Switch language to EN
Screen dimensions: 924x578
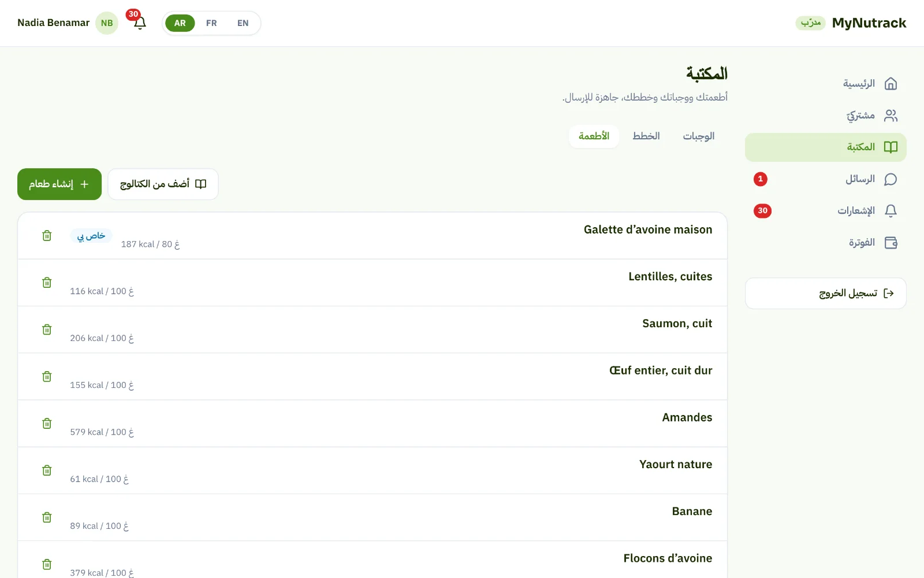(243, 23)
